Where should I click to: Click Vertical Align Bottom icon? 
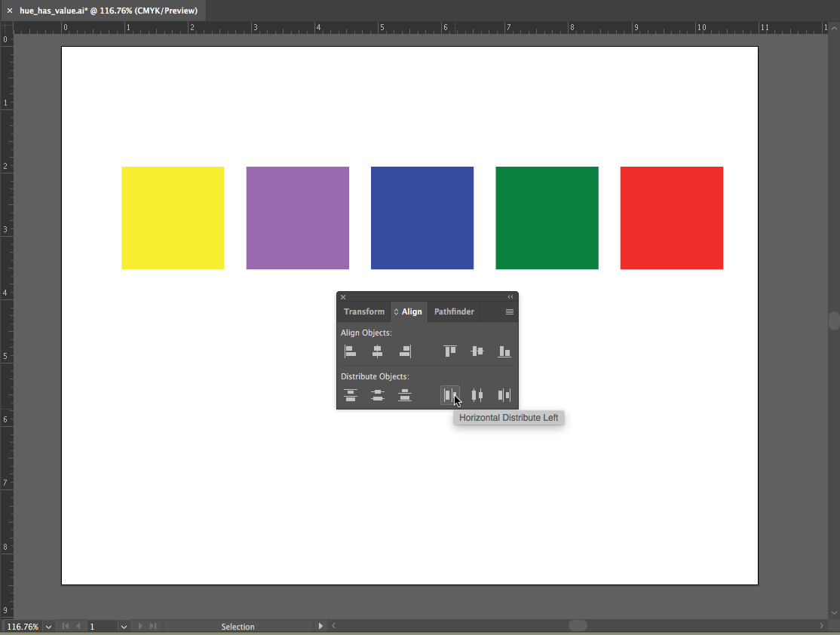pos(504,351)
